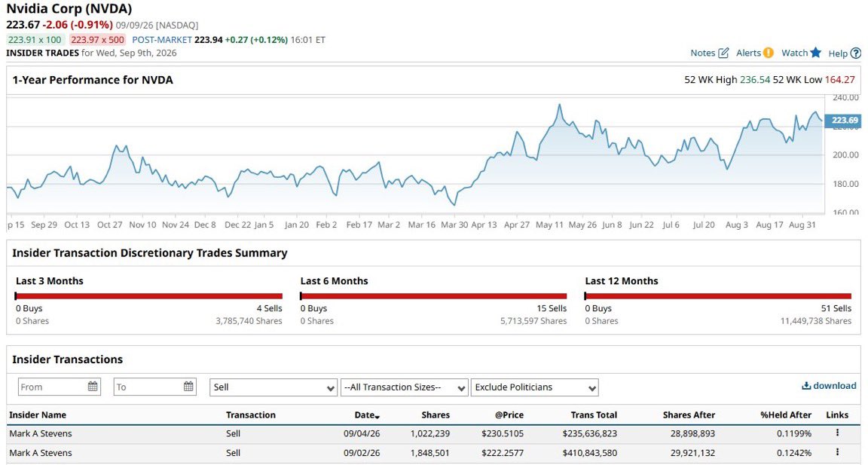
Task: Click the Last 12 Months red sells bar
Action: click(x=718, y=296)
